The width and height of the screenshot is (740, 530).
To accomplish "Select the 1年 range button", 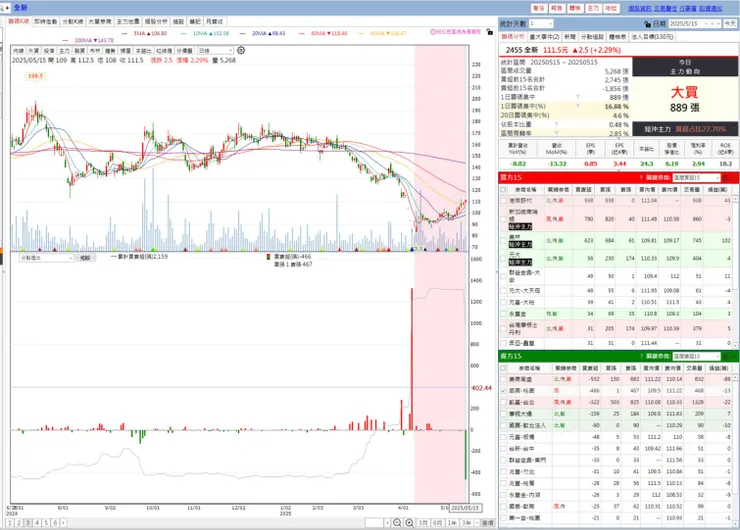I will coord(452,522).
